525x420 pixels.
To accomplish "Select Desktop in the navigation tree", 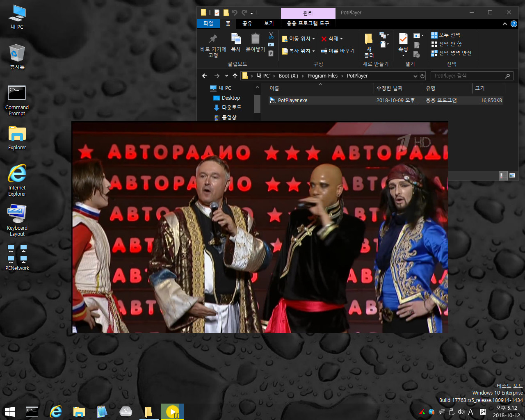I will pyautogui.click(x=227, y=98).
